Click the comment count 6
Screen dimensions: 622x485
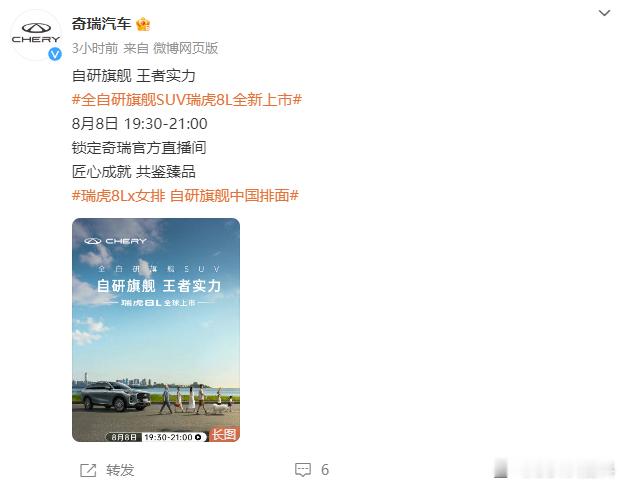coord(325,470)
